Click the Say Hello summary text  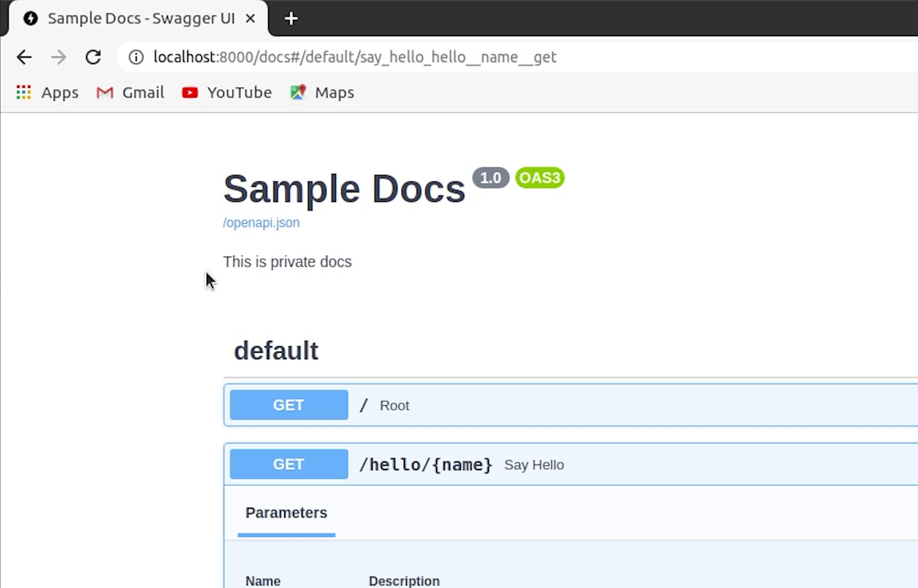[x=534, y=465]
